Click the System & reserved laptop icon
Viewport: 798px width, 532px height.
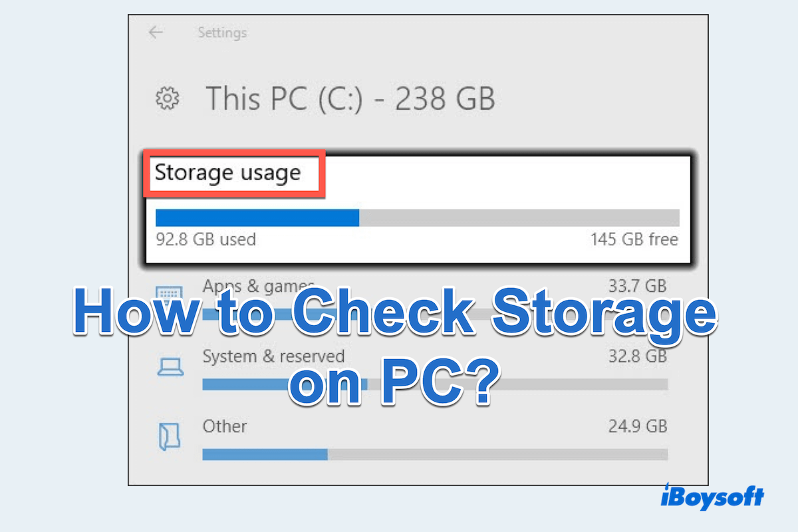pos(171,366)
